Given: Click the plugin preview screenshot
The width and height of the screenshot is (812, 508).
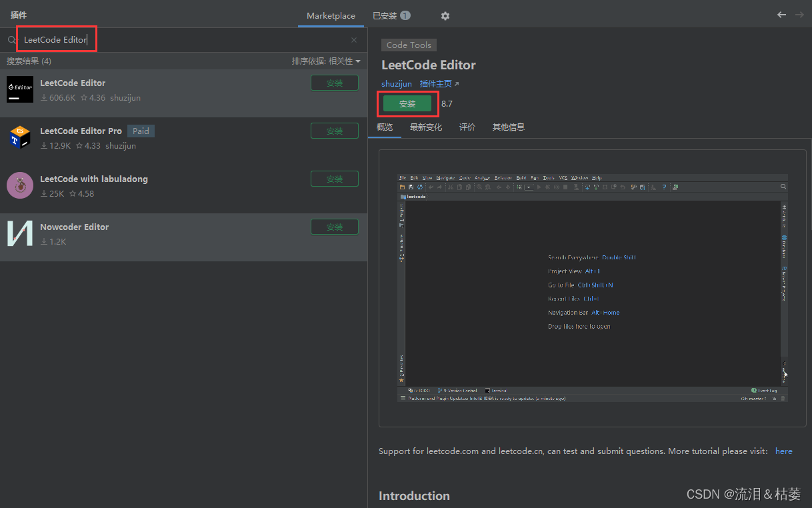Looking at the screenshot, I should point(593,288).
